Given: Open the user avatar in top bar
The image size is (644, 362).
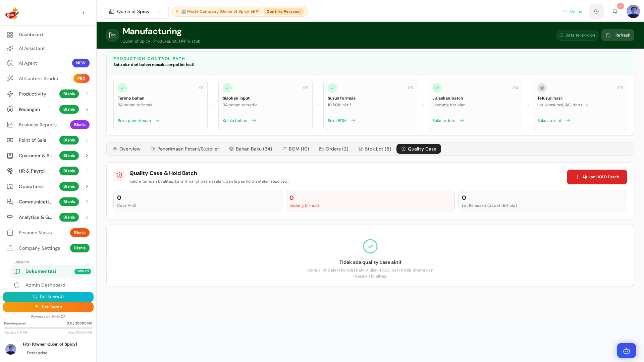Looking at the screenshot, I should click(x=633, y=11).
